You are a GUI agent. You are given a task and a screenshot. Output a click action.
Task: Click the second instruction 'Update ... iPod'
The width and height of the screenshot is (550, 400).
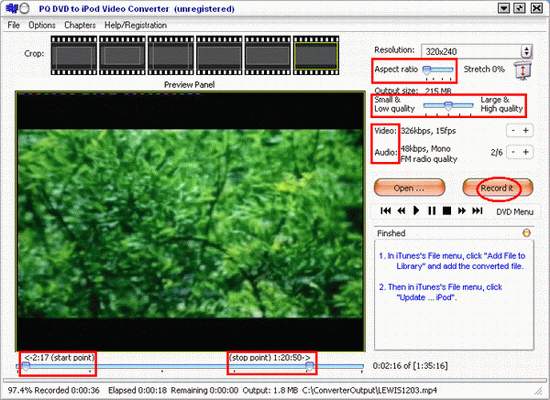point(441,292)
